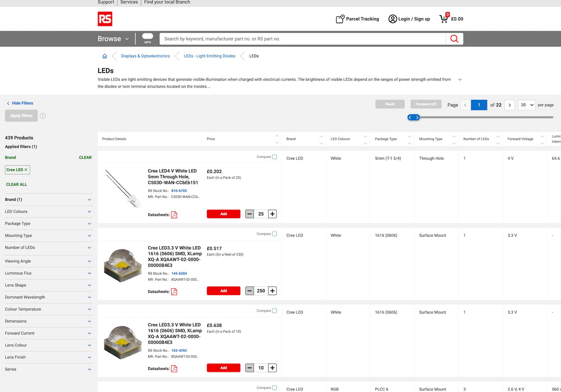
Task: Click the RS logo icon
Action: tap(105, 19)
